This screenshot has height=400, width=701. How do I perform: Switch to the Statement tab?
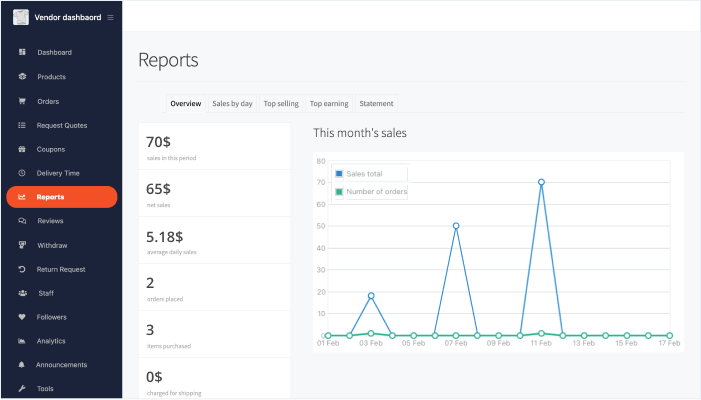[x=376, y=104]
